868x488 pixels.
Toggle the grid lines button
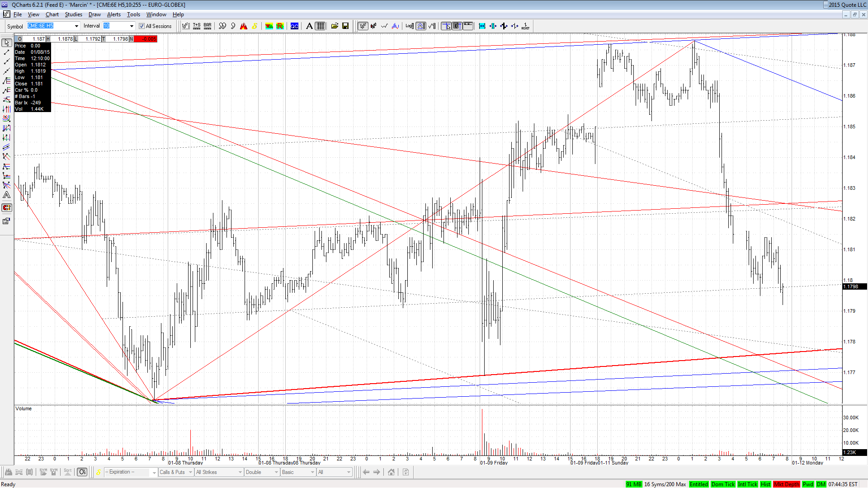320,26
